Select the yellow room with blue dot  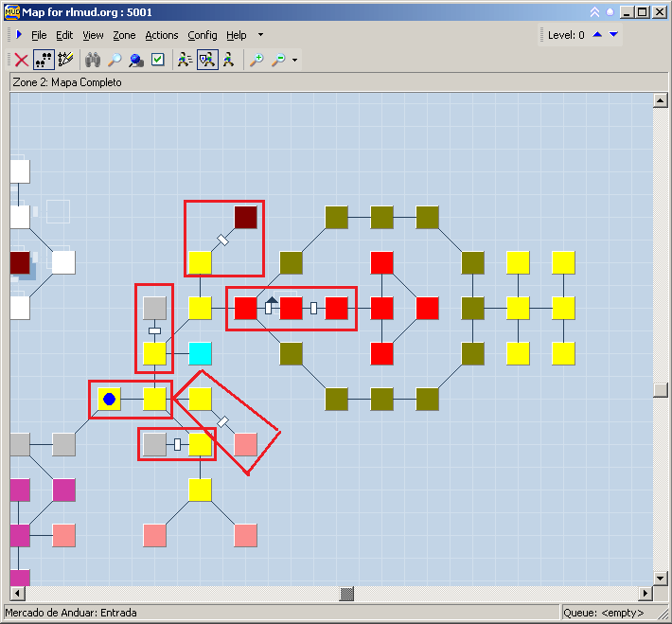[x=109, y=400]
